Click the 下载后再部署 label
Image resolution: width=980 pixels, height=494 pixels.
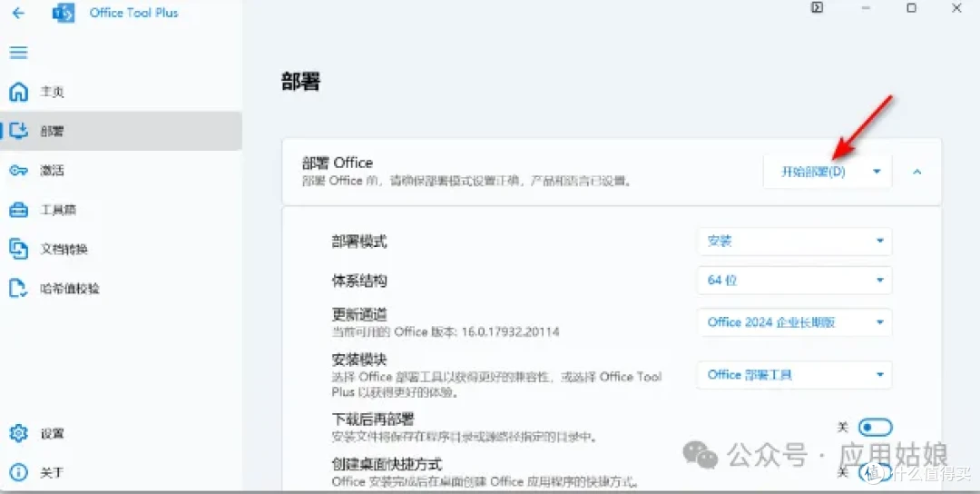tap(373, 419)
